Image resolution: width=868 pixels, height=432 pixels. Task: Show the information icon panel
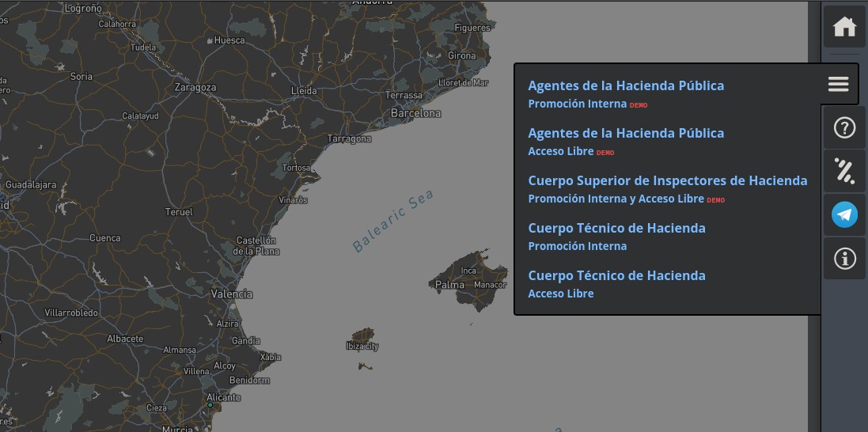pos(844,259)
